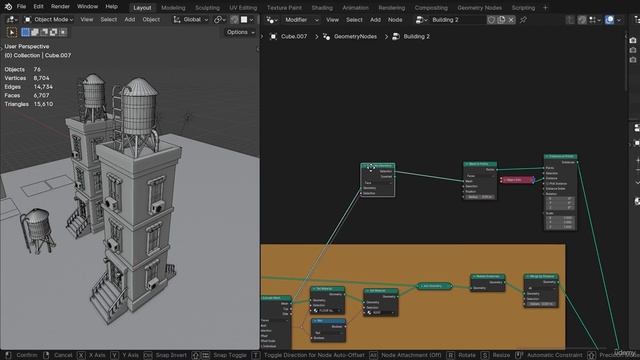This screenshot has width=640, height=360.
Task: Open the node editor Add menu
Action: click(375, 20)
